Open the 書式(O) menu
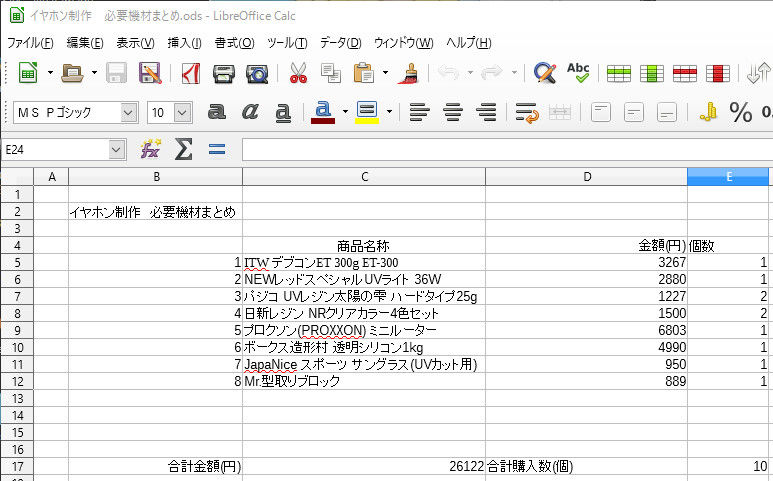 235,43
